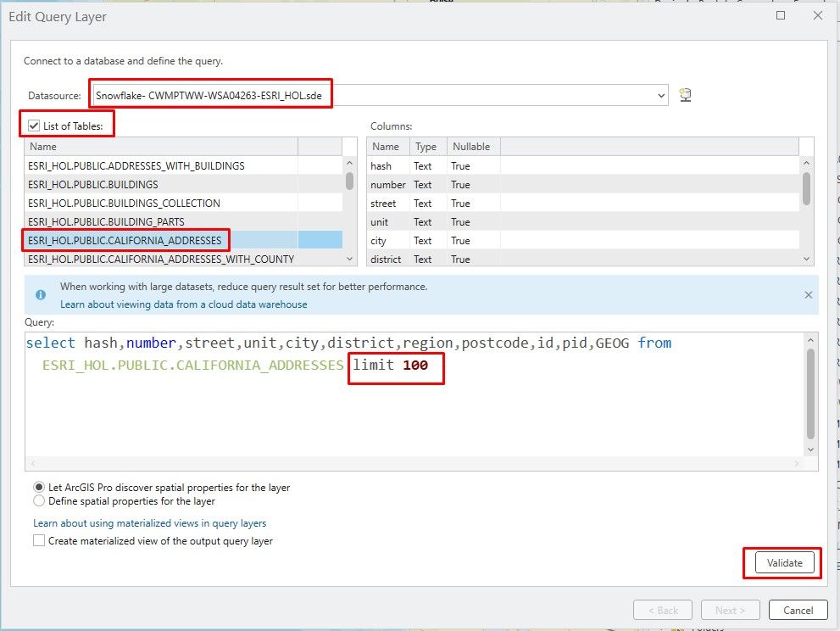Screen dimensions: 840x631
Task: Click the 'from' keyword in query
Action: click(654, 343)
